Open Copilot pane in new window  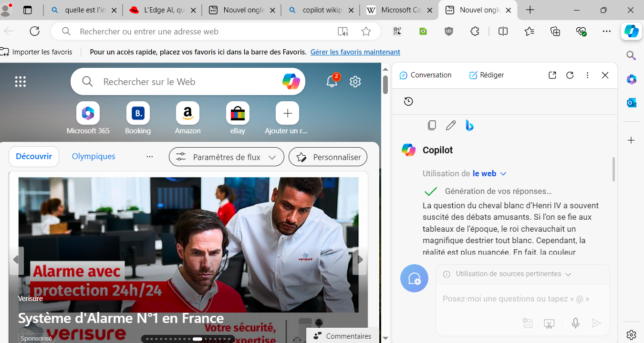[552, 75]
